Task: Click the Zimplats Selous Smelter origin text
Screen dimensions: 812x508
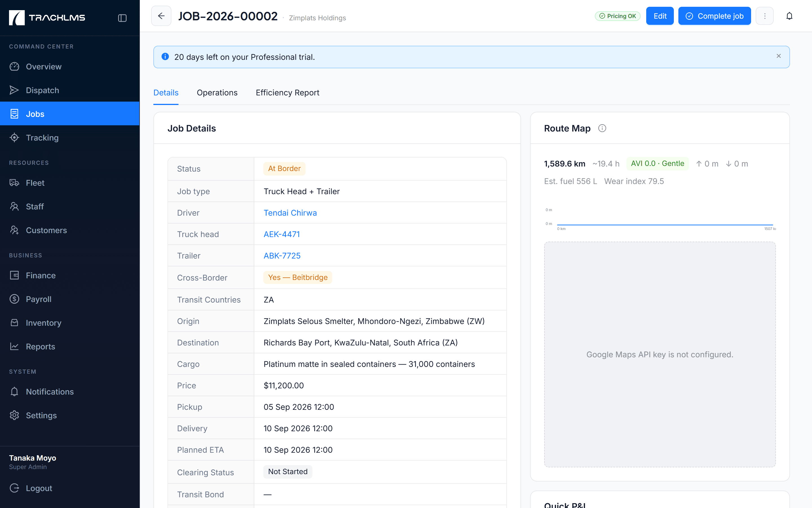Action: pos(374,321)
